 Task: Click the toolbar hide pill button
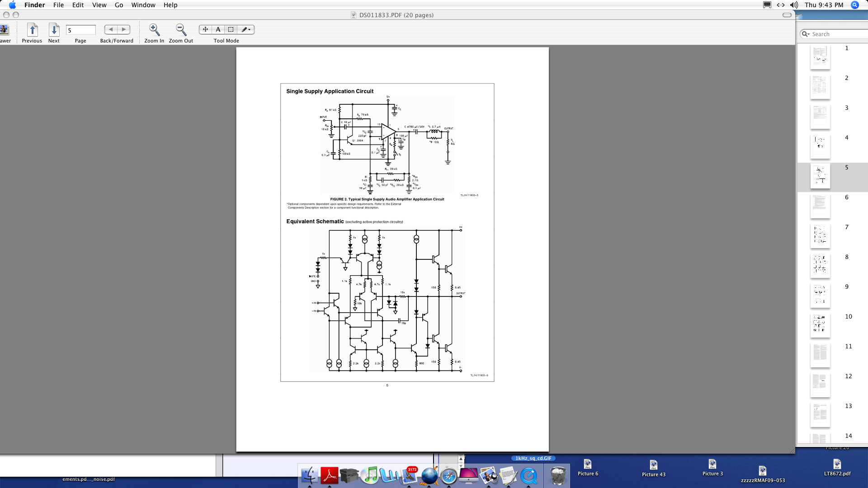[x=787, y=15]
